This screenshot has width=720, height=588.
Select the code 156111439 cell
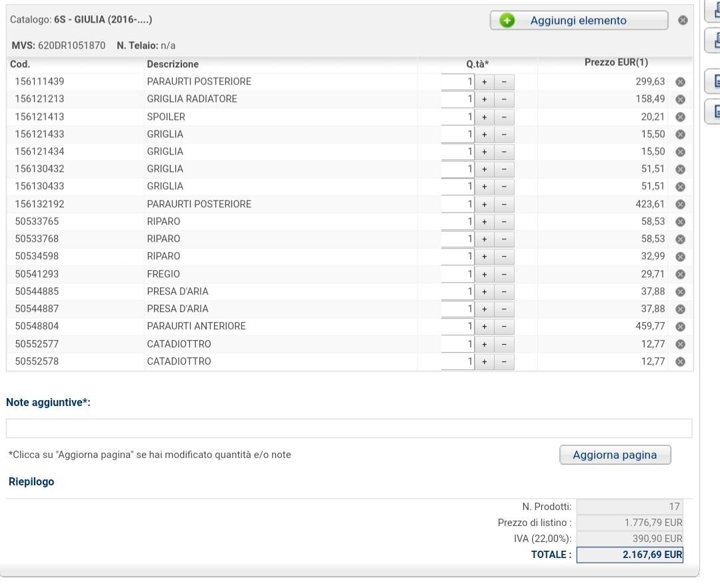pos(39,82)
